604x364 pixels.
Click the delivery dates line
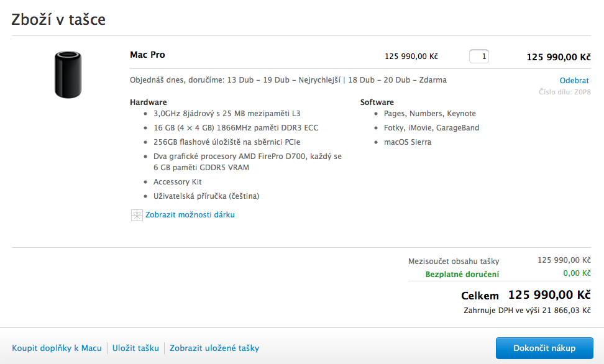coord(288,80)
